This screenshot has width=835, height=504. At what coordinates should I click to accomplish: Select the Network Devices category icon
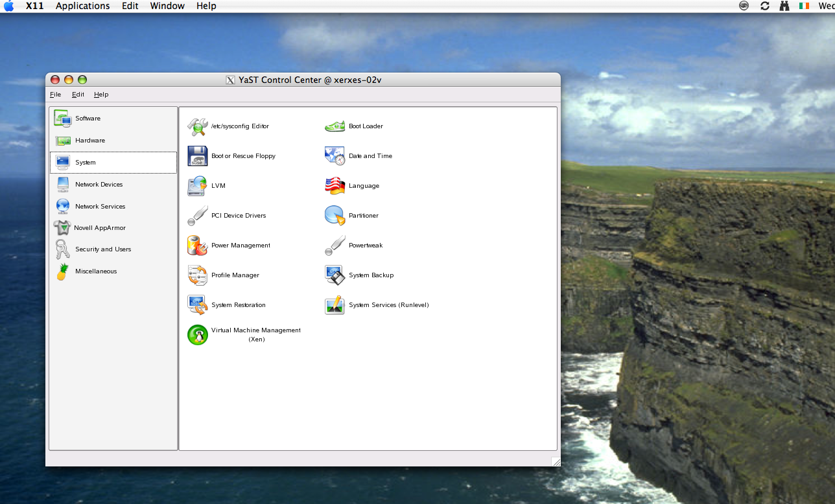coord(63,185)
